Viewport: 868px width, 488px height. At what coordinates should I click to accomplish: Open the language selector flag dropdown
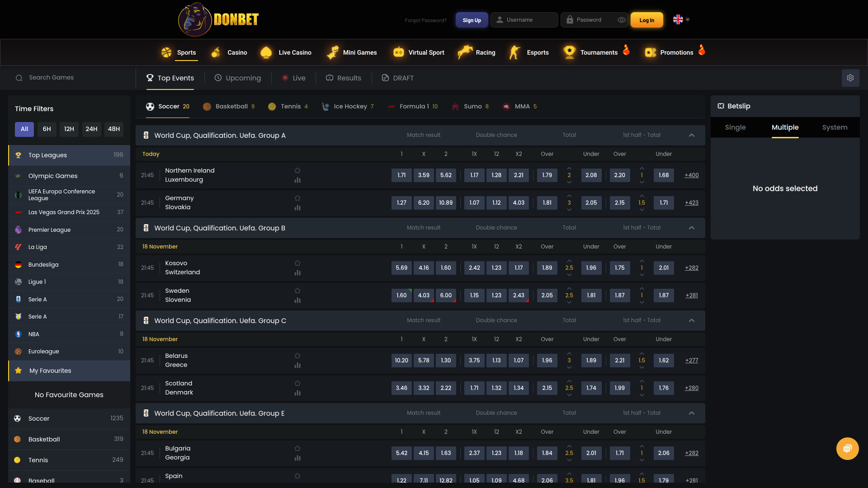[681, 19]
